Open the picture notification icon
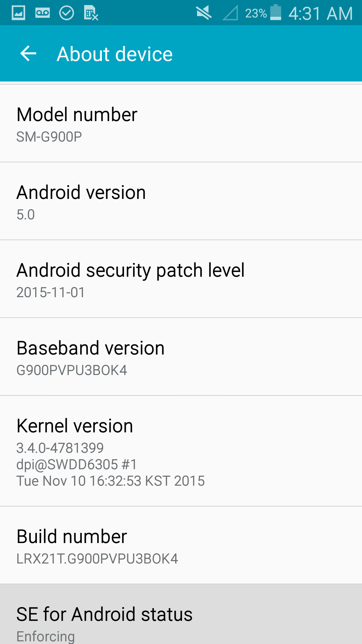Viewport: 362px width, 644px height. (x=18, y=13)
